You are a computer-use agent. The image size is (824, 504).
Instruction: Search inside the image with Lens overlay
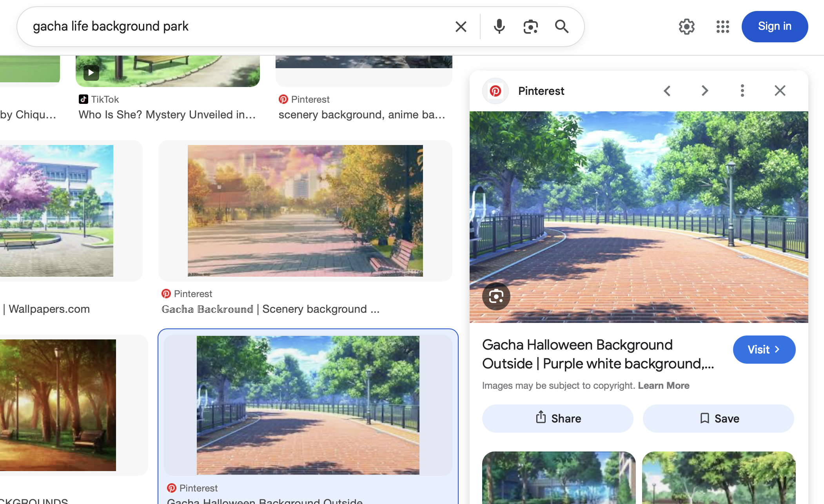pos(496,296)
